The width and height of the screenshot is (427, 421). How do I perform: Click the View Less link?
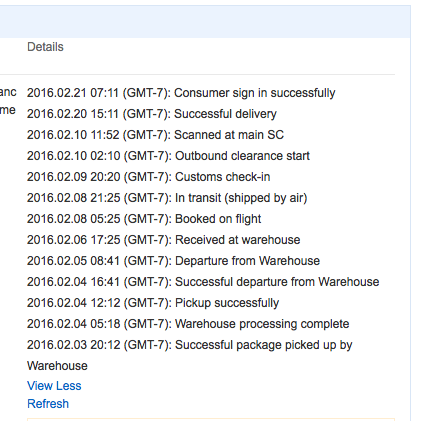(x=54, y=386)
